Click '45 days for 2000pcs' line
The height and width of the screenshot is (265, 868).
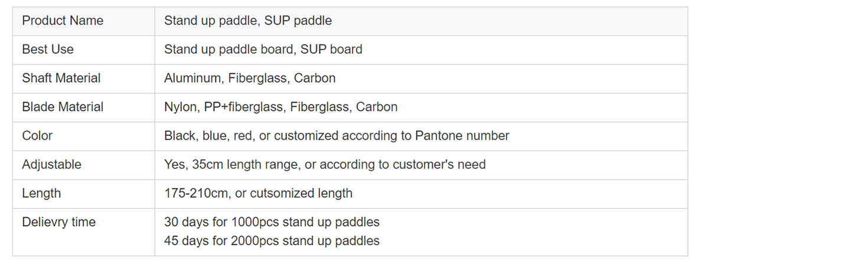tap(272, 241)
